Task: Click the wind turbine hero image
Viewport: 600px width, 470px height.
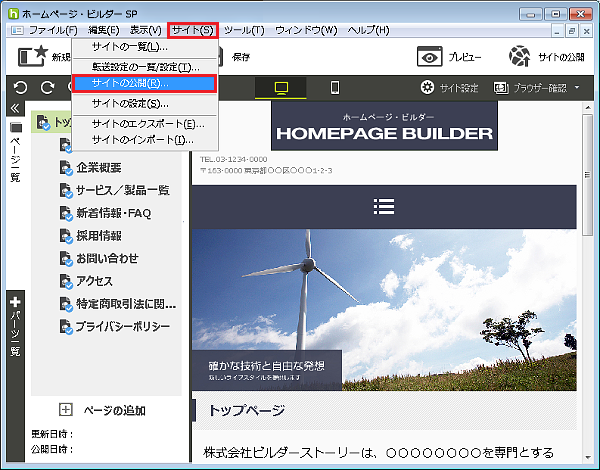Action: (x=384, y=310)
